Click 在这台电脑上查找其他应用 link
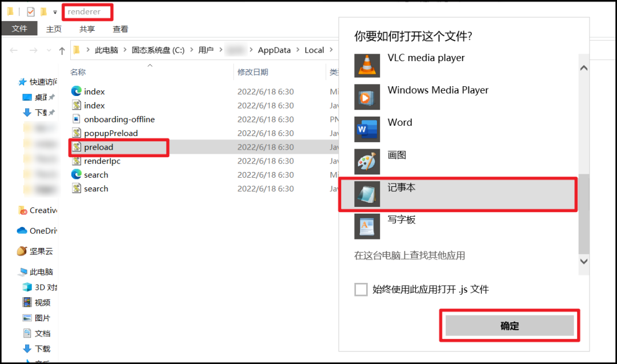This screenshot has width=617, height=364. click(410, 255)
